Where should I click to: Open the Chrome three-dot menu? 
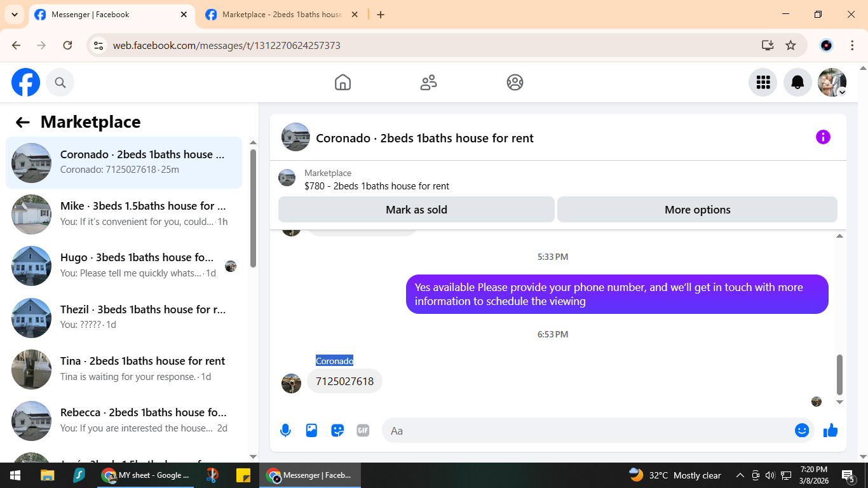point(853,45)
